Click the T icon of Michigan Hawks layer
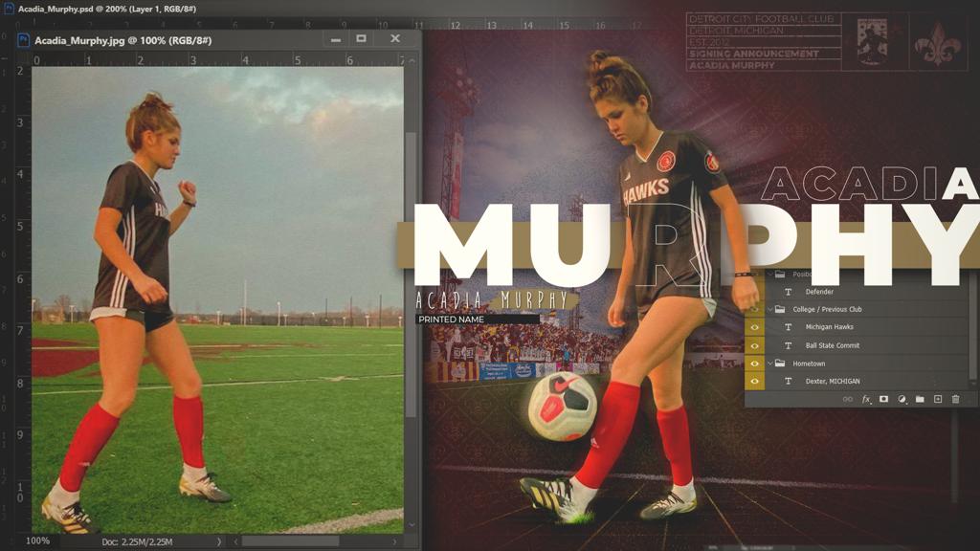 tap(789, 327)
